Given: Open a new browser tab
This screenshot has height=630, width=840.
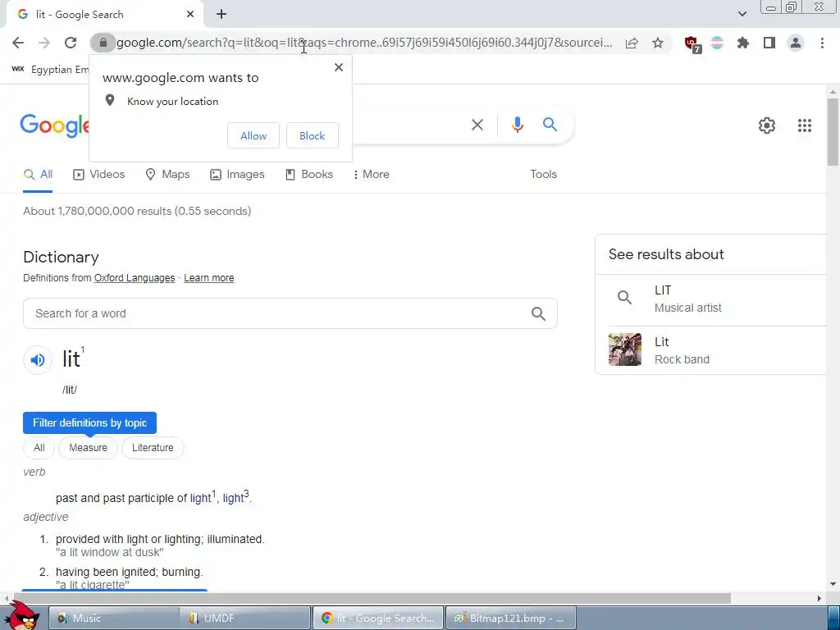Looking at the screenshot, I should coord(221,15).
